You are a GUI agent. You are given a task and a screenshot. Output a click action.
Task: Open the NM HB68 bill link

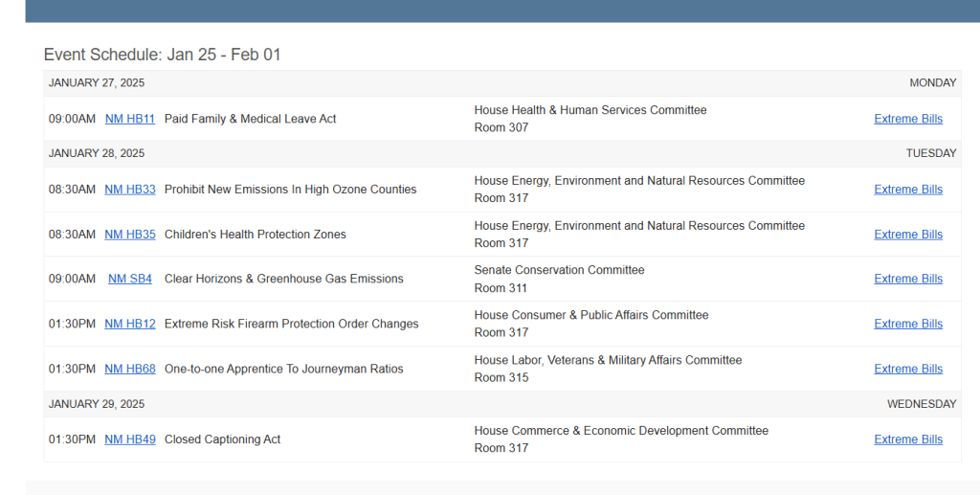pos(129,369)
